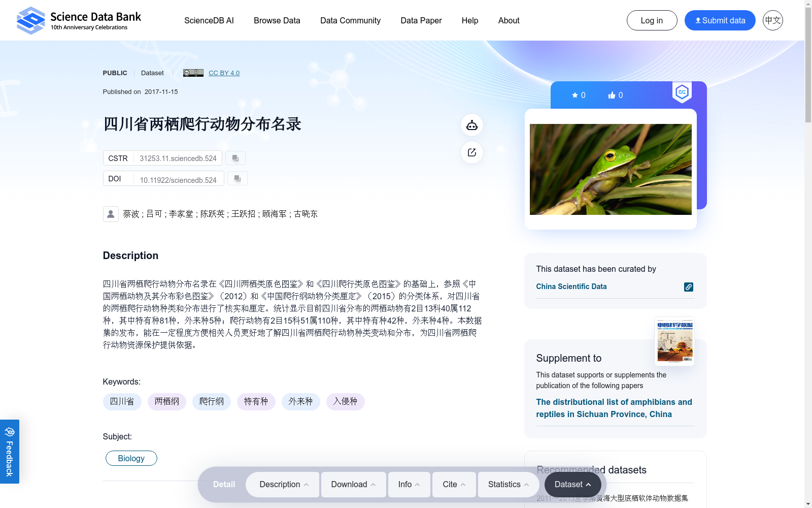Click the Science Data Bank logo
Image resolution: width=812 pixels, height=508 pixels.
coord(79,20)
